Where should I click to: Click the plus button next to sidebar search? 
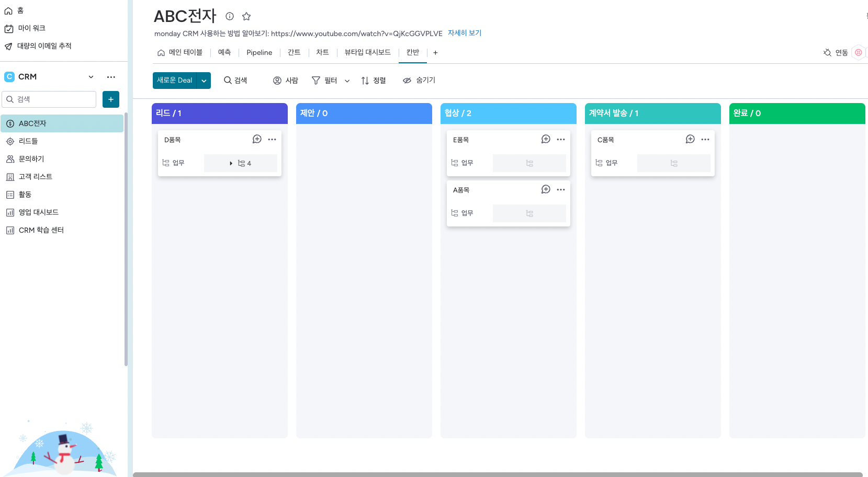tap(111, 99)
